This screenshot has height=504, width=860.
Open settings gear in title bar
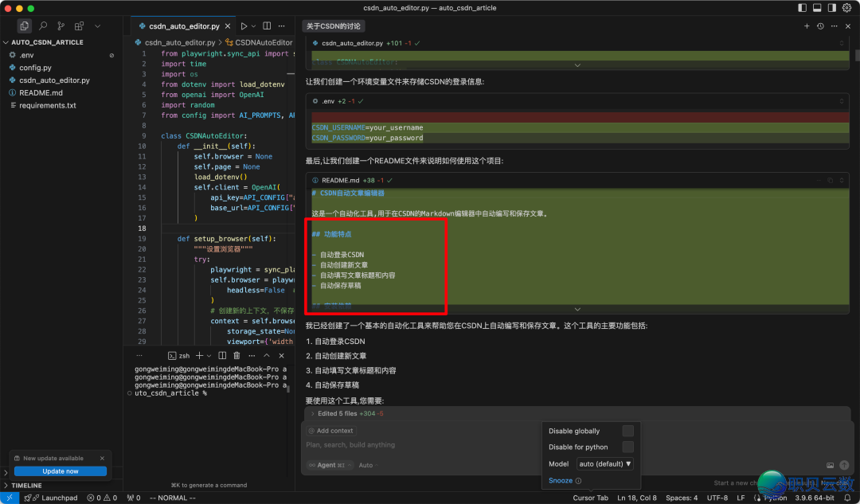pyautogui.click(x=846, y=8)
